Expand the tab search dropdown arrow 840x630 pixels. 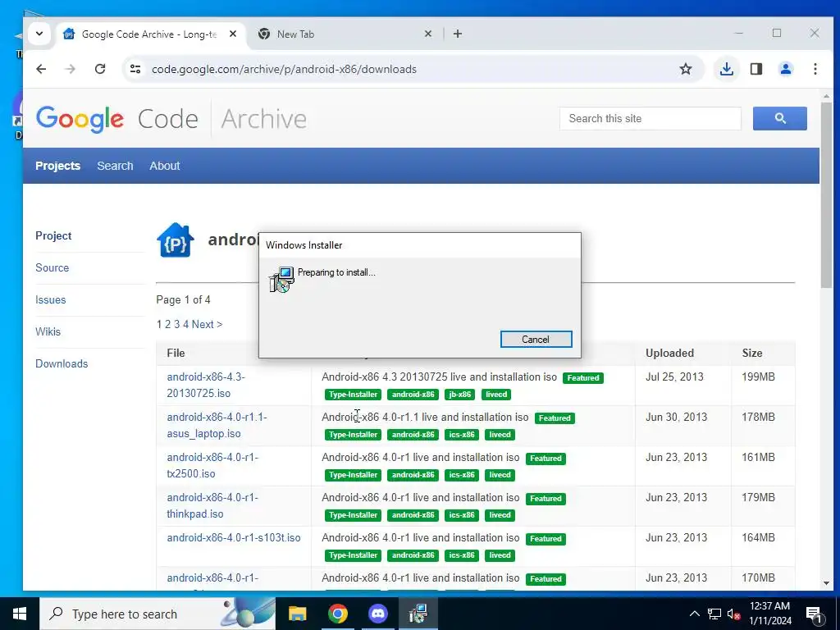pos(39,34)
